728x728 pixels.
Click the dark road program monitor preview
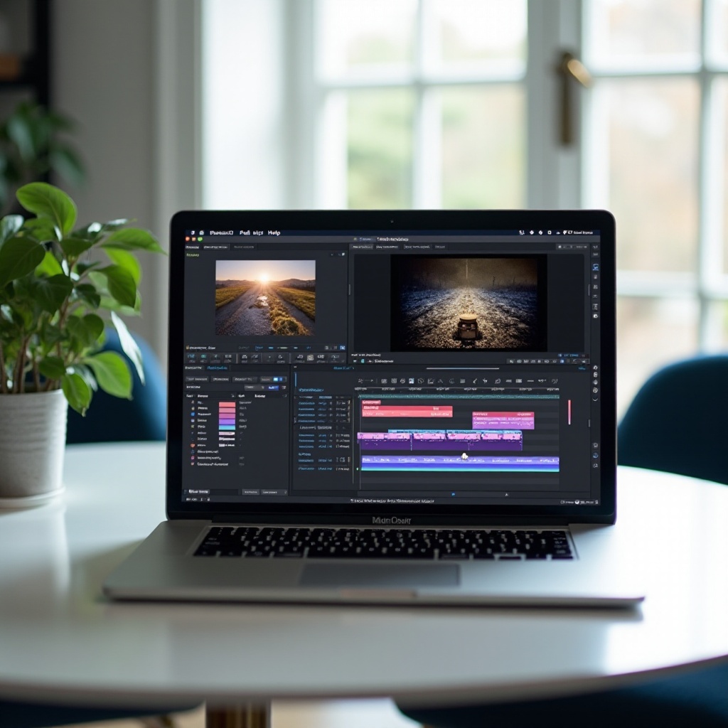(469, 303)
